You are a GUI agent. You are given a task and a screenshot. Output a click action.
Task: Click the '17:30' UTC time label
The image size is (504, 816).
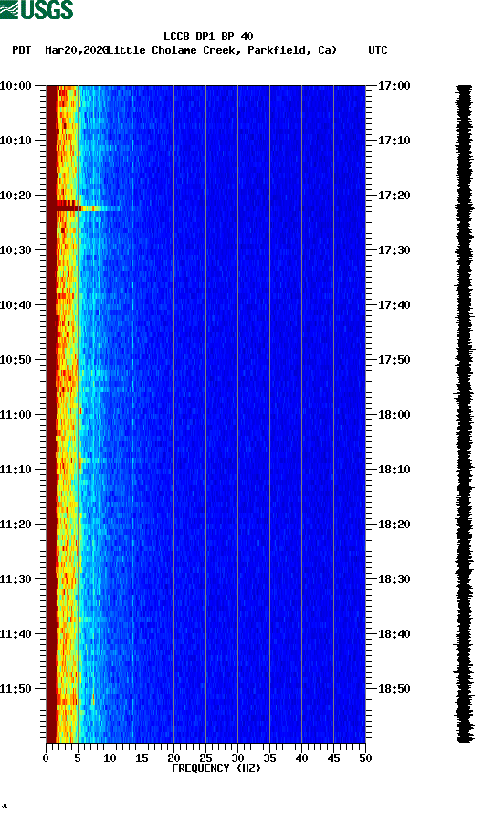pyautogui.click(x=394, y=249)
